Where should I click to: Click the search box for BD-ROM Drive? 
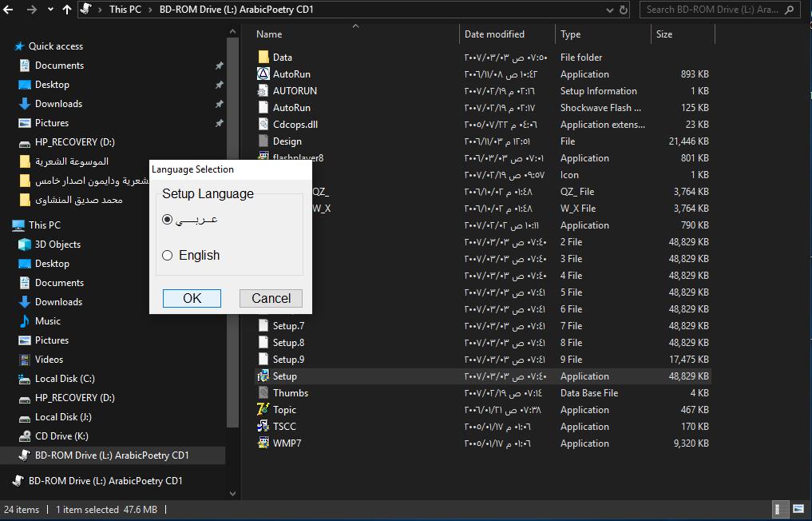pyautogui.click(x=719, y=10)
